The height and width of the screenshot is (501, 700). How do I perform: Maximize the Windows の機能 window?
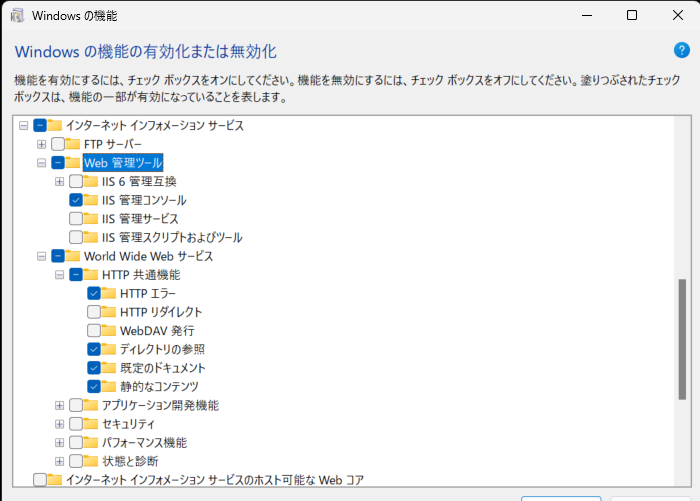(x=632, y=15)
